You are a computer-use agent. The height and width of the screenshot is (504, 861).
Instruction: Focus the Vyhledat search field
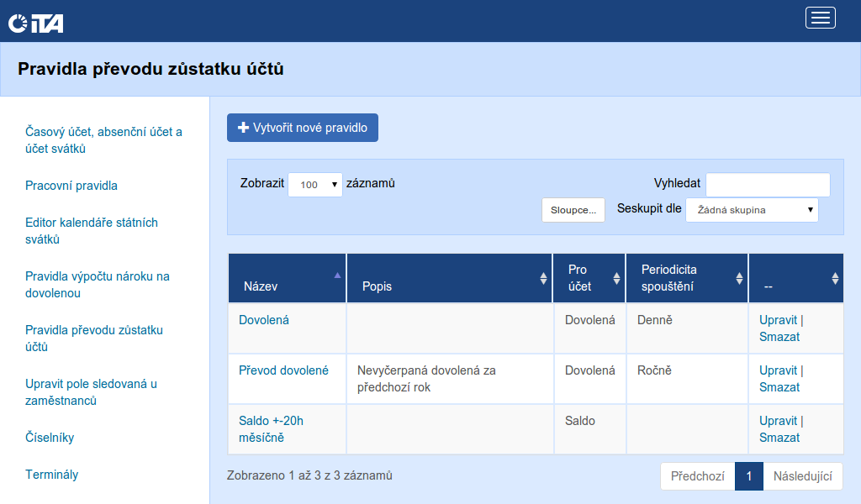767,185
